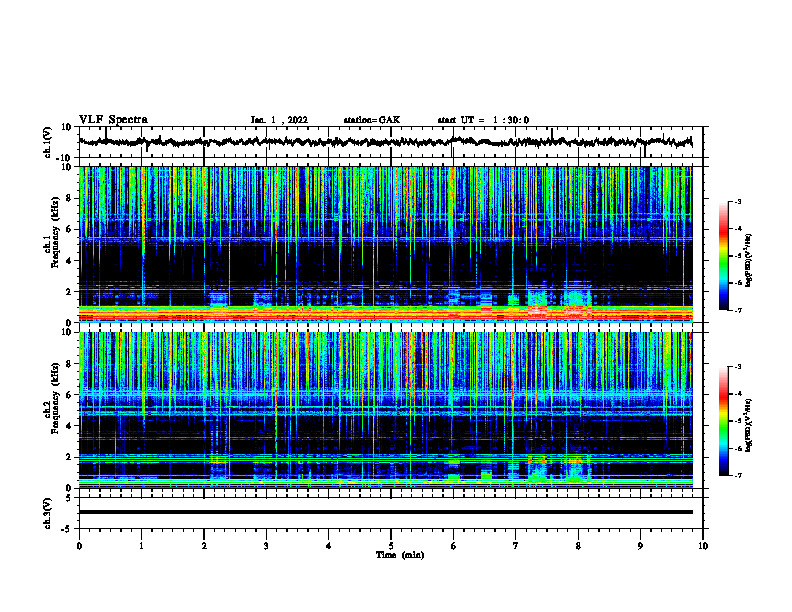Select the date label "Jan. 1, 2022"
This screenshot has width=792, height=612.
(279, 120)
